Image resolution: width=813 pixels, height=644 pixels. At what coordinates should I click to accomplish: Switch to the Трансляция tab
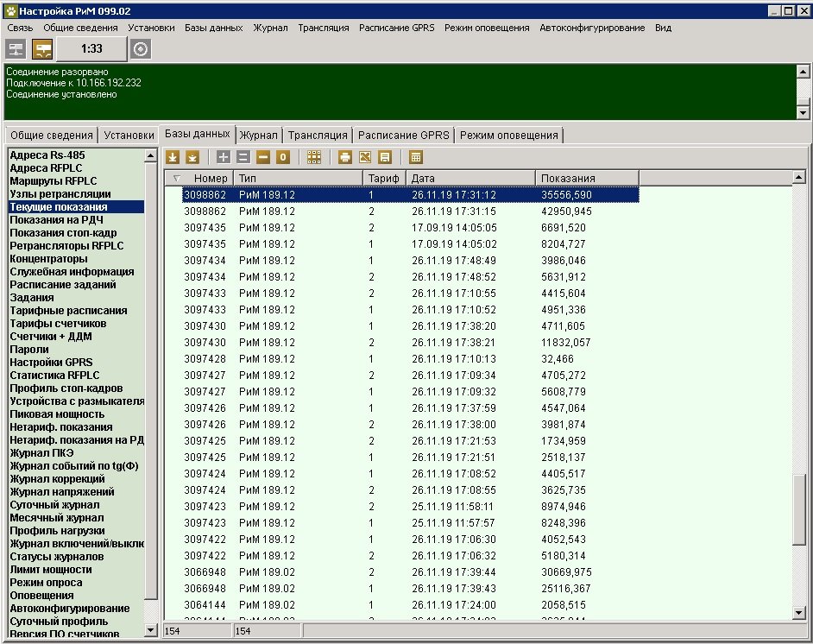point(318,136)
